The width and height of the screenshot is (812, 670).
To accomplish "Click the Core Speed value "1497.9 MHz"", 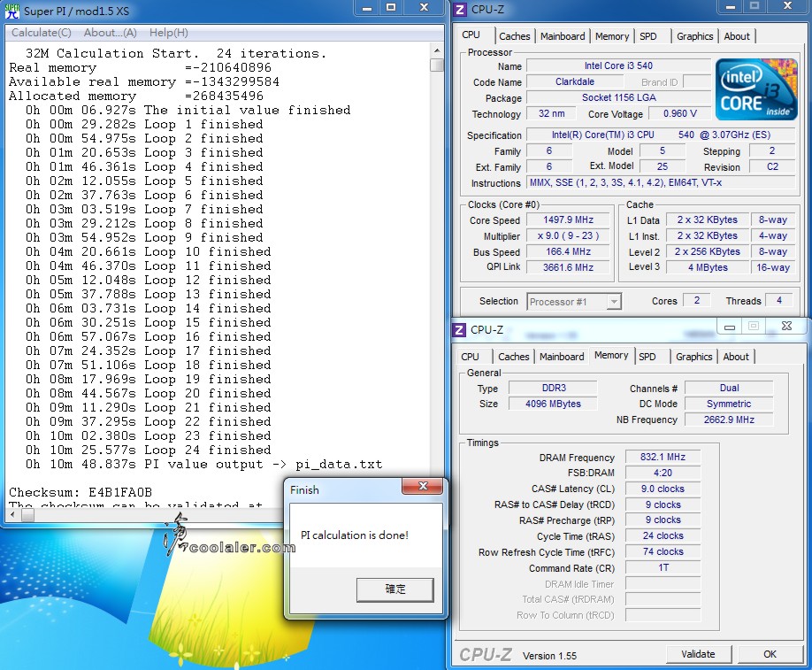I will (x=568, y=219).
